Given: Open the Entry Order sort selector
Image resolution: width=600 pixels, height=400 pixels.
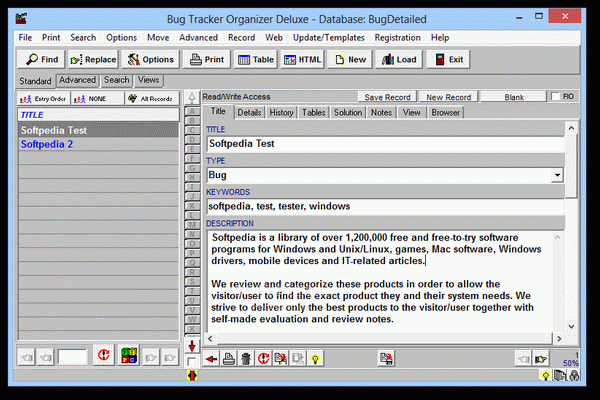Looking at the screenshot, I should pyautogui.click(x=43, y=99).
